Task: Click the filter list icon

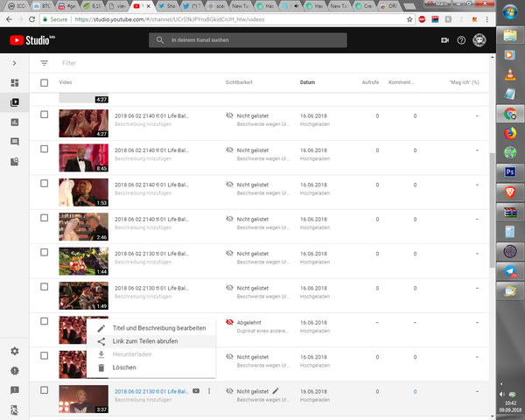Action: click(45, 63)
